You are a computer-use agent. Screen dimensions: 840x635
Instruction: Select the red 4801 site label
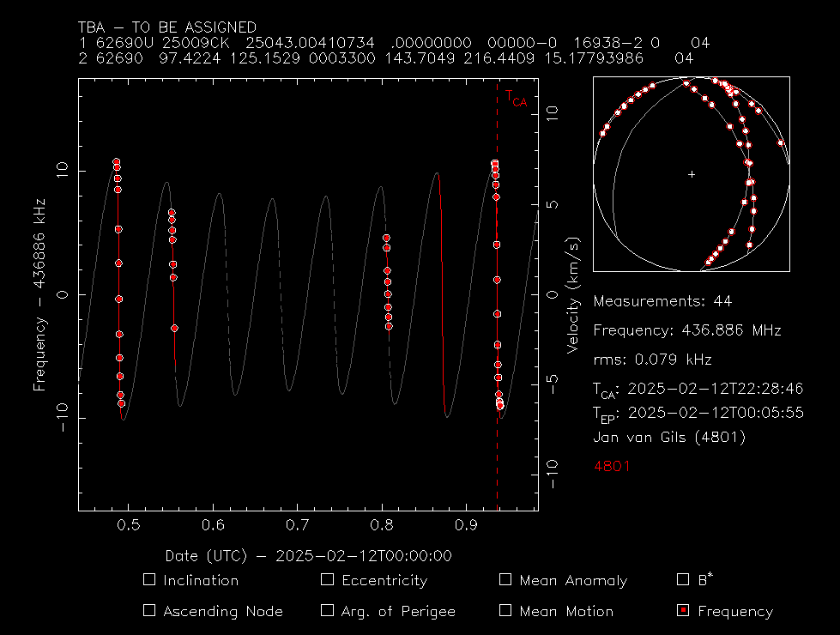coord(612,466)
